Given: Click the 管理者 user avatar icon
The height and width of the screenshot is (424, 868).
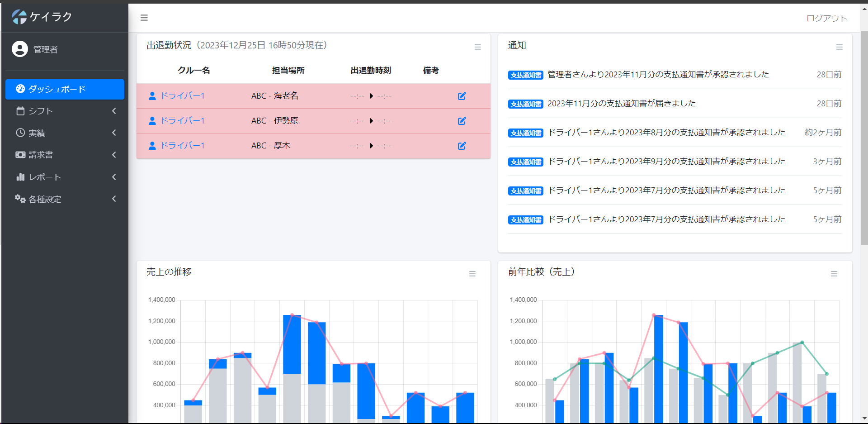Looking at the screenshot, I should pyautogui.click(x=20, y=49).
